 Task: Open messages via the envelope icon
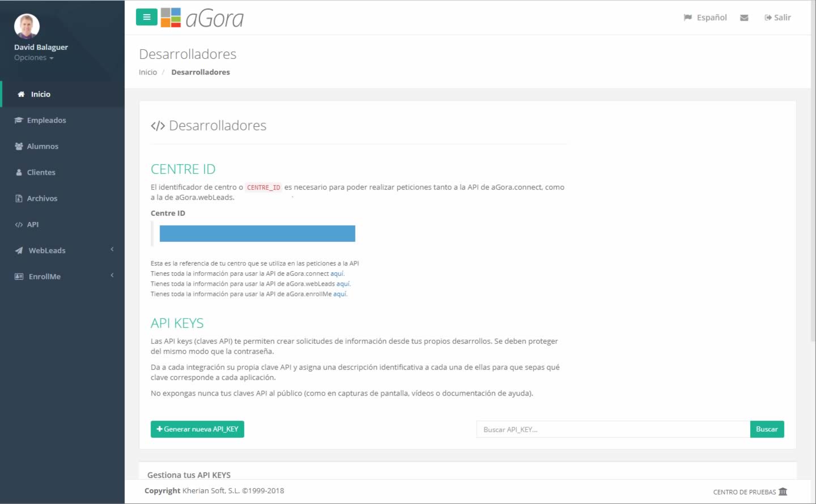coord(744,18)
